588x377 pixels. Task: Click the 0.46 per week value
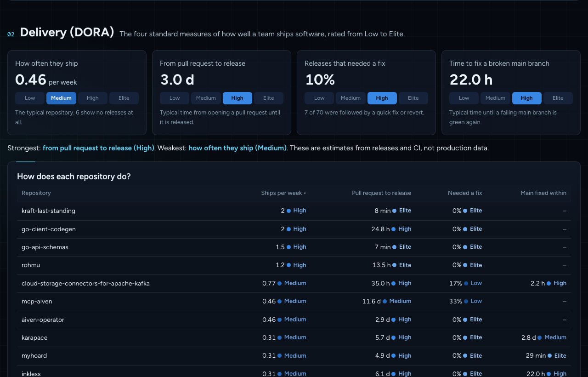click(46, 80)
